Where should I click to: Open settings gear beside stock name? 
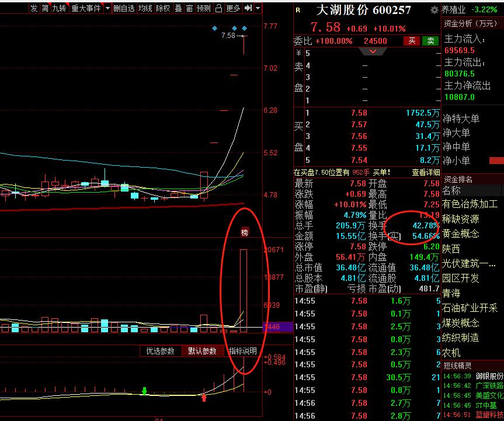435,11
